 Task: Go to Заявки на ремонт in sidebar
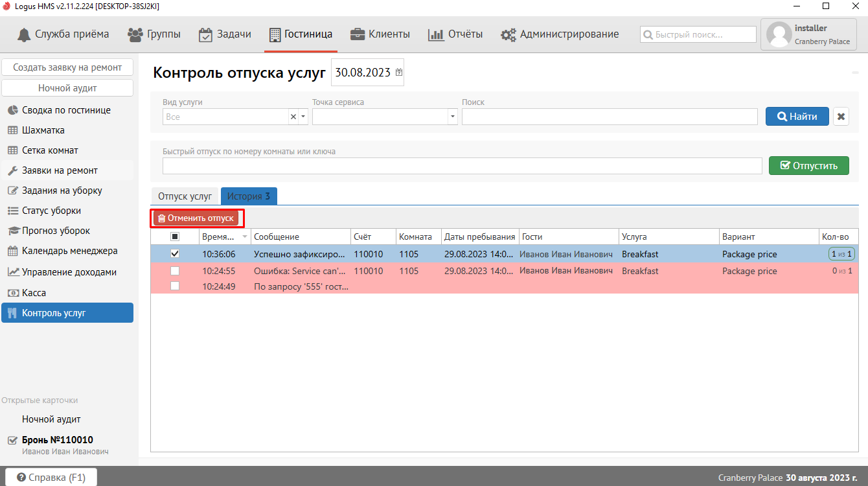pos(60,170)
